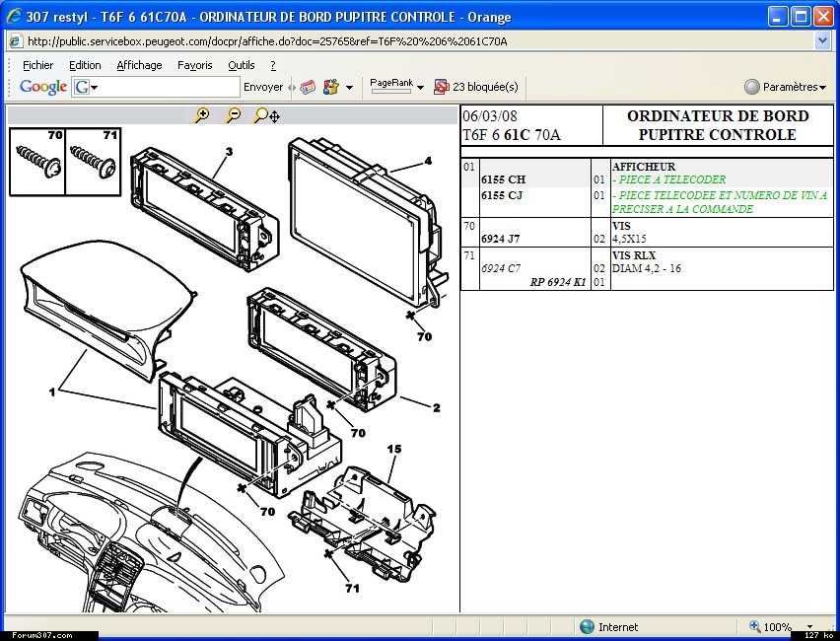The image size is (840, 641).
Task: Open the PageRank dropdown
Action: [x=420, y=88]
